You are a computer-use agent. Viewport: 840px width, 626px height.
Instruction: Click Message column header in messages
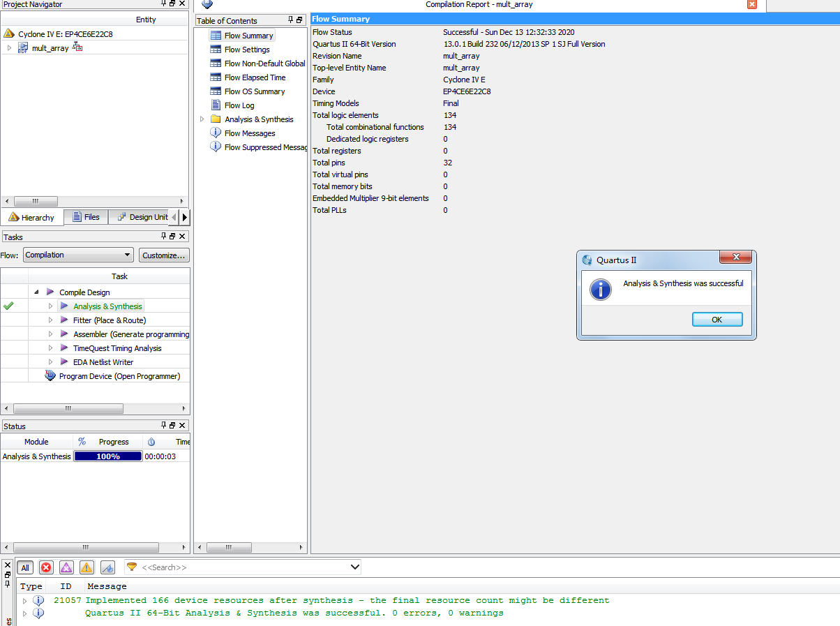coord(107,586)
